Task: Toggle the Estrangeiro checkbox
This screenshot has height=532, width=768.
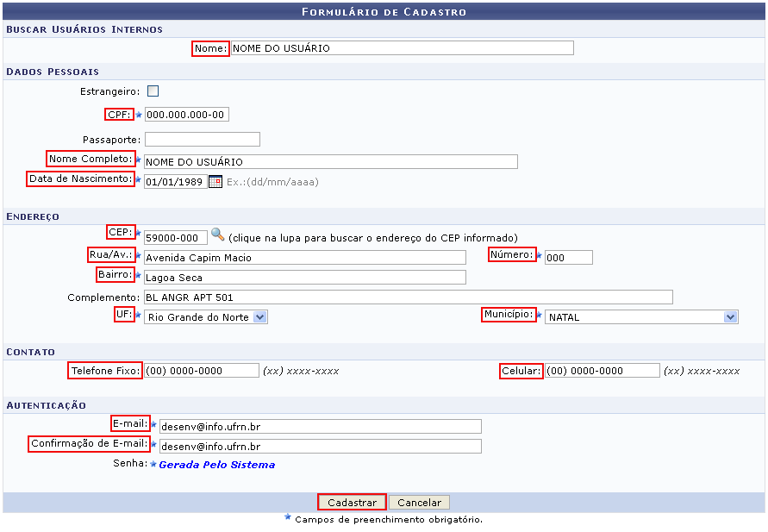Action: pos(153,91)
